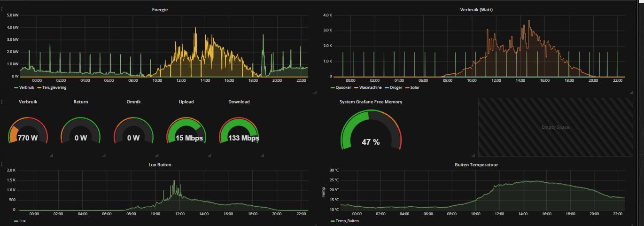This screenshot has width=644, height=226.
Task: Click the 18:00 time label in Buiten Temperatuur chart
Action: 570,214
